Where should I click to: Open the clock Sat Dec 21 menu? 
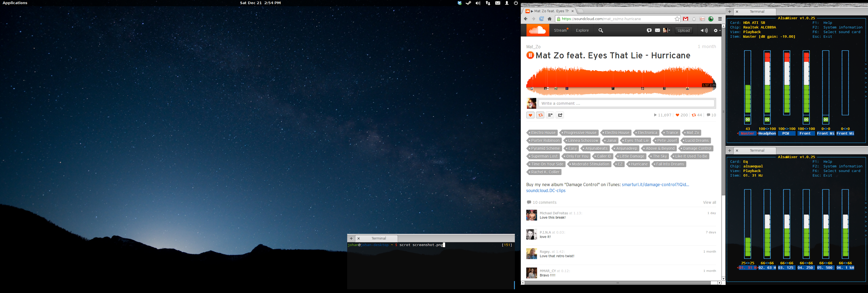click(x=261, y=3)
